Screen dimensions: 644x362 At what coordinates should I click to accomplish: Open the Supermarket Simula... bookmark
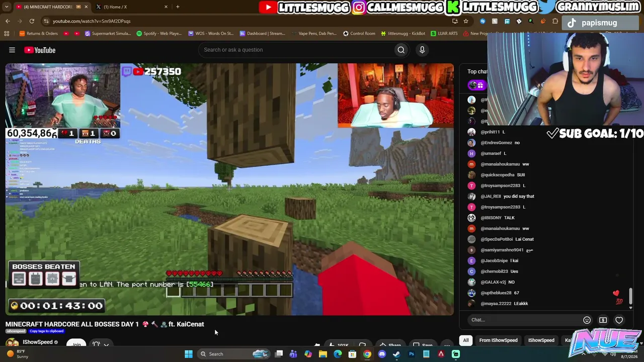(x=108, y=34)
